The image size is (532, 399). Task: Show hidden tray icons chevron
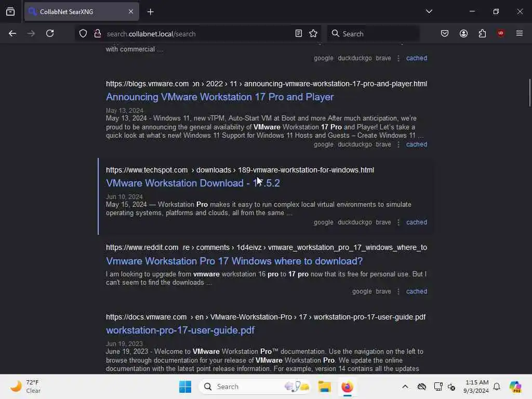point(405,387)
